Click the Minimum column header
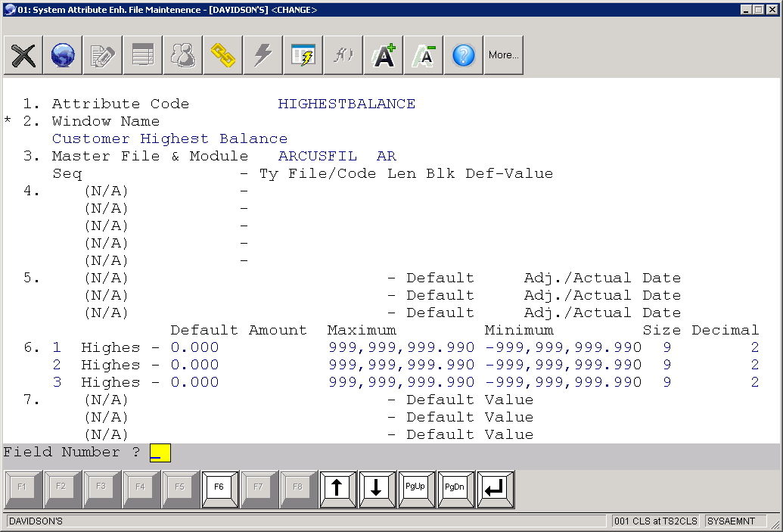 (x=519, y=330)
